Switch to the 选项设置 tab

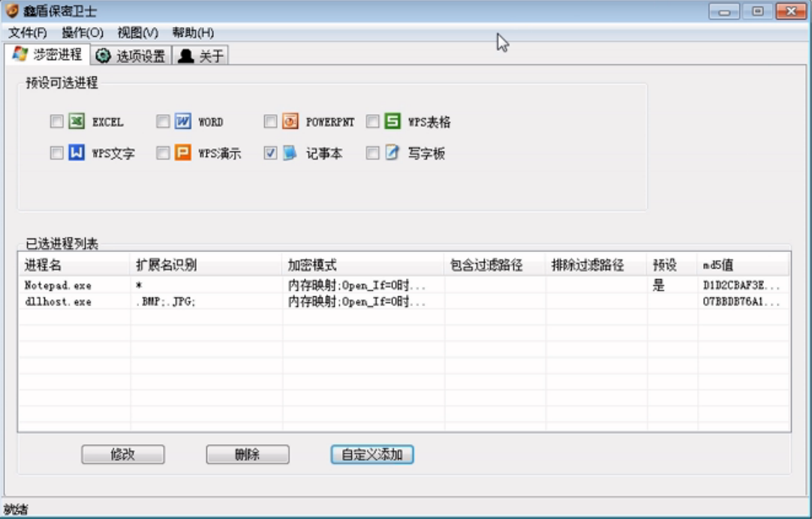pyautogui.click(x=131, y=55)
